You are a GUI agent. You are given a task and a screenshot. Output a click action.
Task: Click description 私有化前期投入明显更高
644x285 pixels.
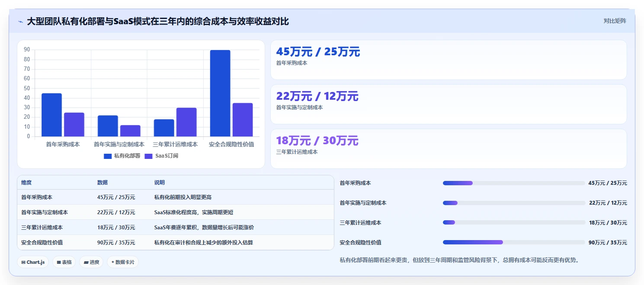point(183,197)
